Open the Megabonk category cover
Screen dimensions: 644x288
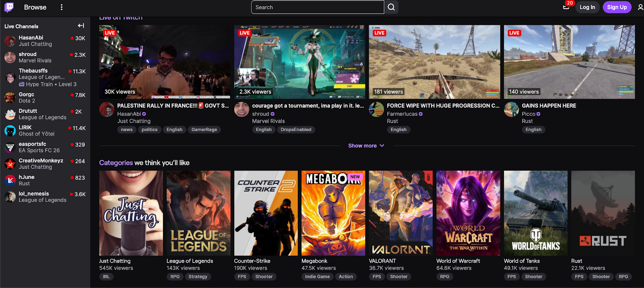(x=333, y=213)
